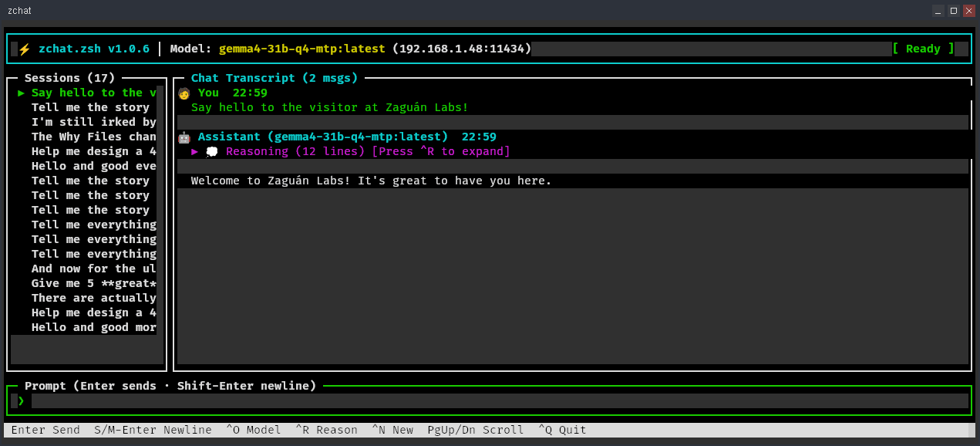The width and height of the screenshot is (980, 446).
Task: Click the Assistant header timestamp 22:59
Action: point(479,137)
